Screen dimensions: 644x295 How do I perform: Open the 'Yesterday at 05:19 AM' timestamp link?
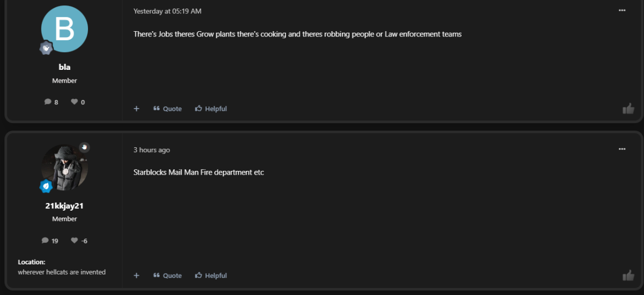pos(167,11)
